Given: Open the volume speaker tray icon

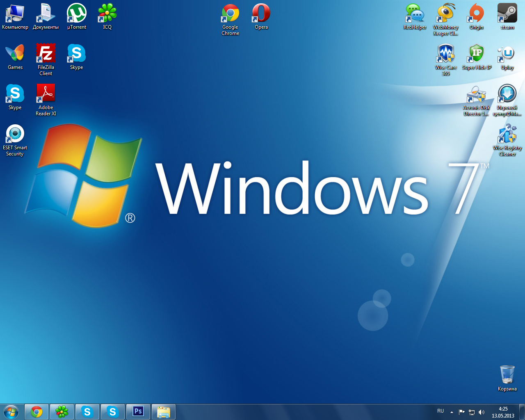Looking at the screenshot, I should point(482,412).
